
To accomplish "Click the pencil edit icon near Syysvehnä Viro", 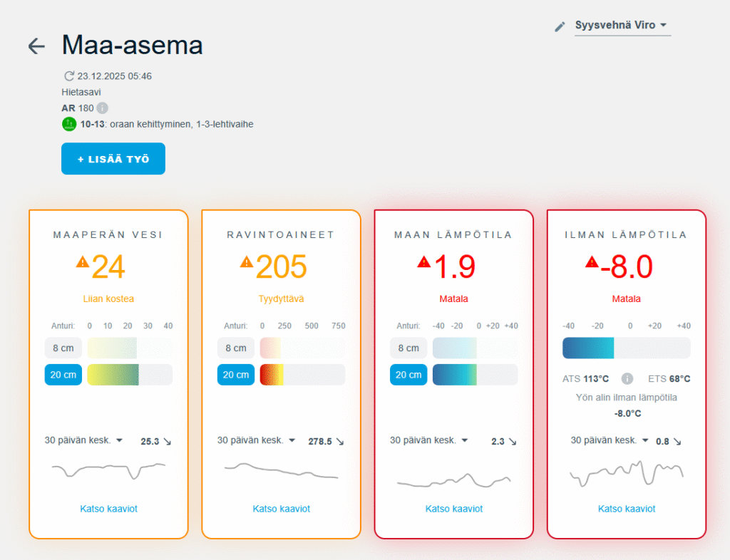I will point(560,26).
